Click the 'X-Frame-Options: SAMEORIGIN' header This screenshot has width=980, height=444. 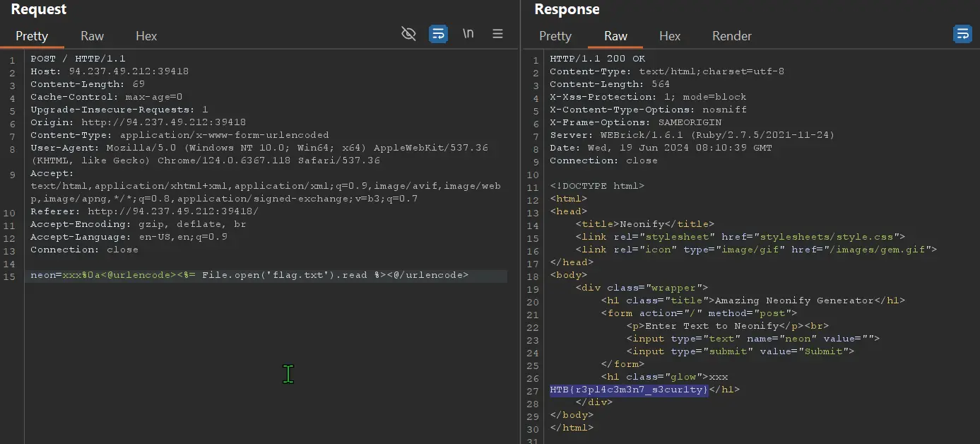635,122
